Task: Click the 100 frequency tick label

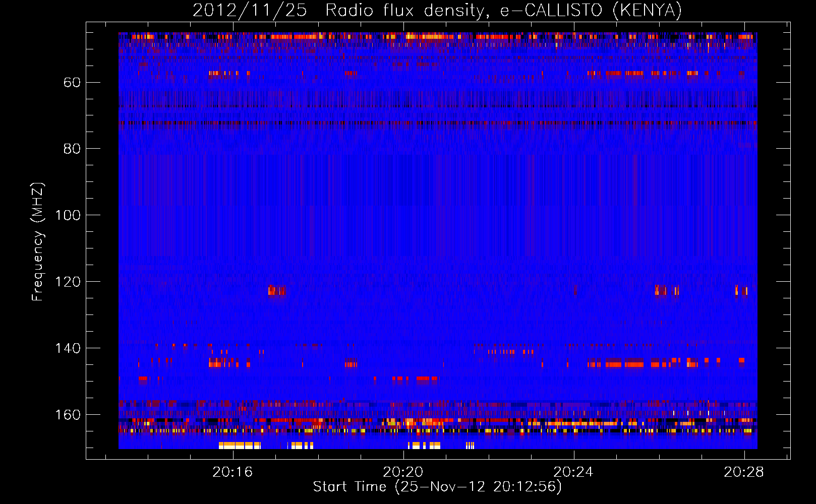Action: [x=68, y=215]
